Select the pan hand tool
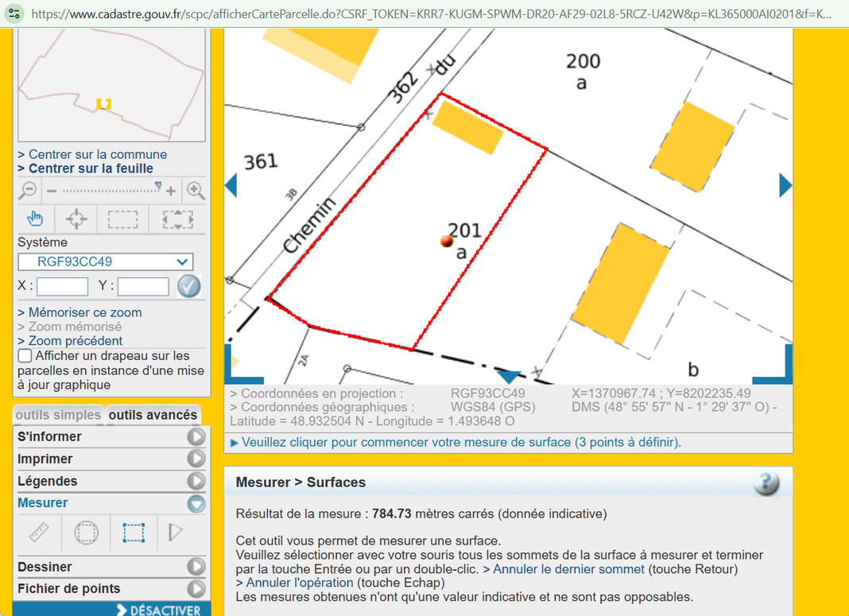 point(35,219)
